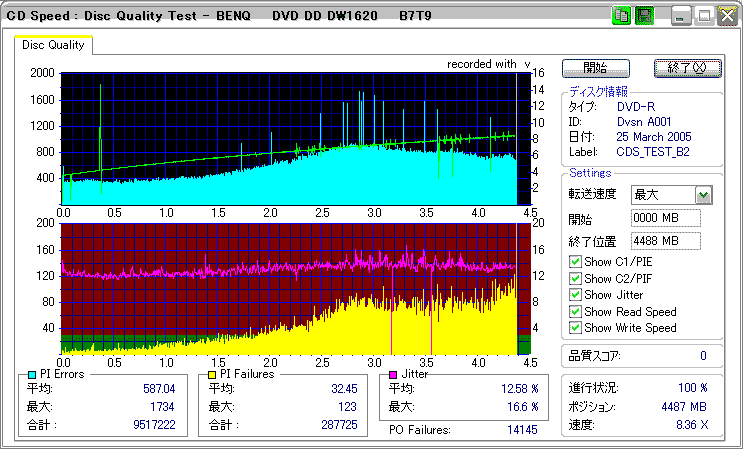
Task: Click the green save floppy disk icon
Action: (644, 16)
